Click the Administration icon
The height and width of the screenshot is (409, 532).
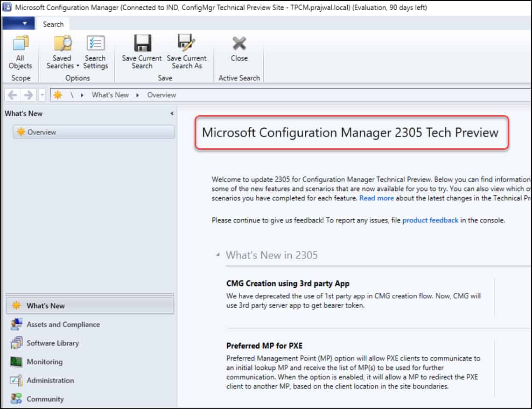(x=16, y=380)
